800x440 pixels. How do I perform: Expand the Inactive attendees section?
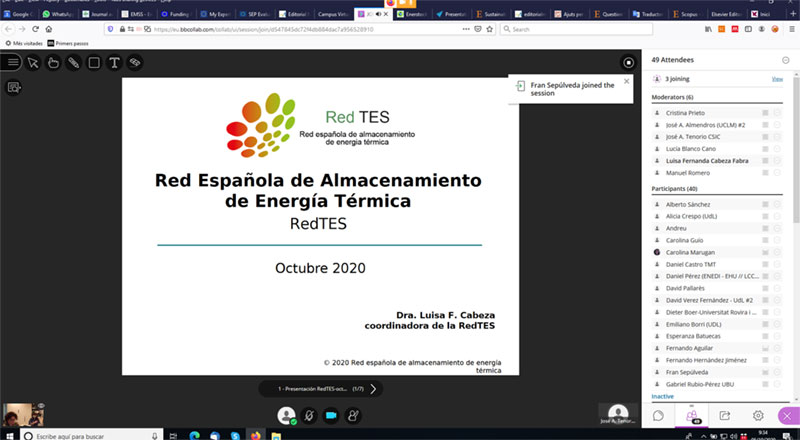tap(662, 396)
